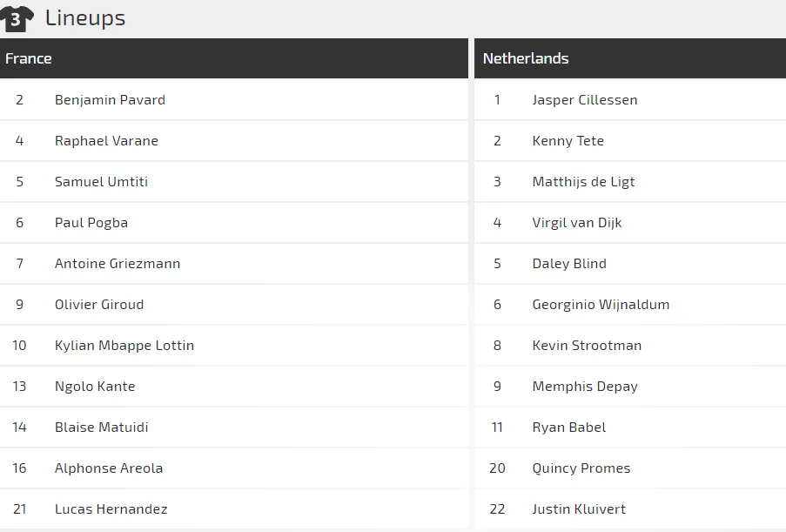The height and width of the screenshot is (532, 786).
Task: Select Ngolo Kante from the lineup
Action: [95, 387]
